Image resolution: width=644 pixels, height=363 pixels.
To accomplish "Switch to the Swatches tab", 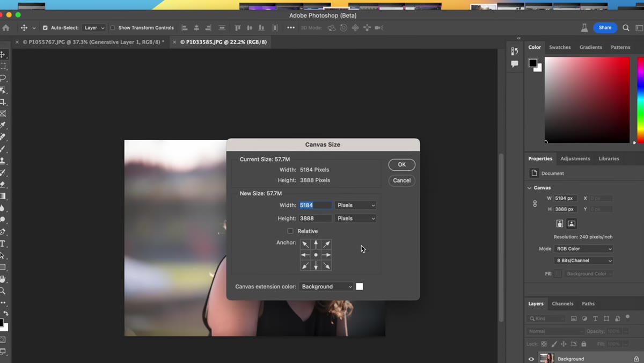I will tap(560, 47).
